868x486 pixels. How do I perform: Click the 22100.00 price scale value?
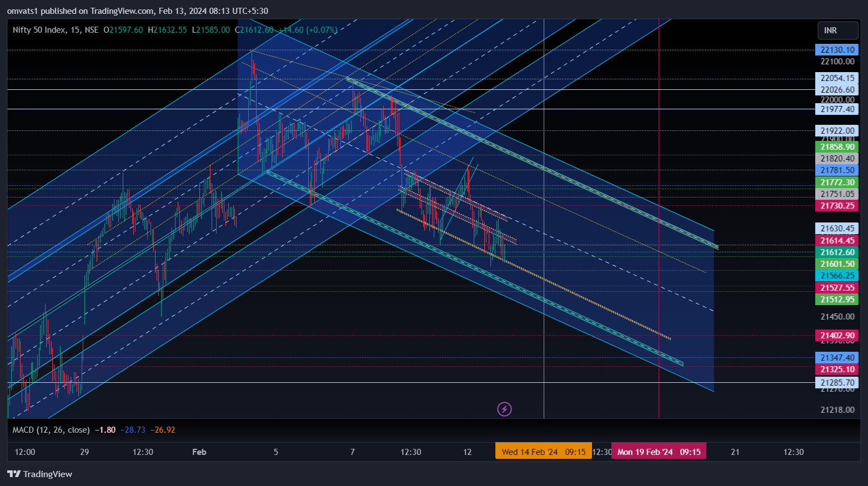[837, 62]
